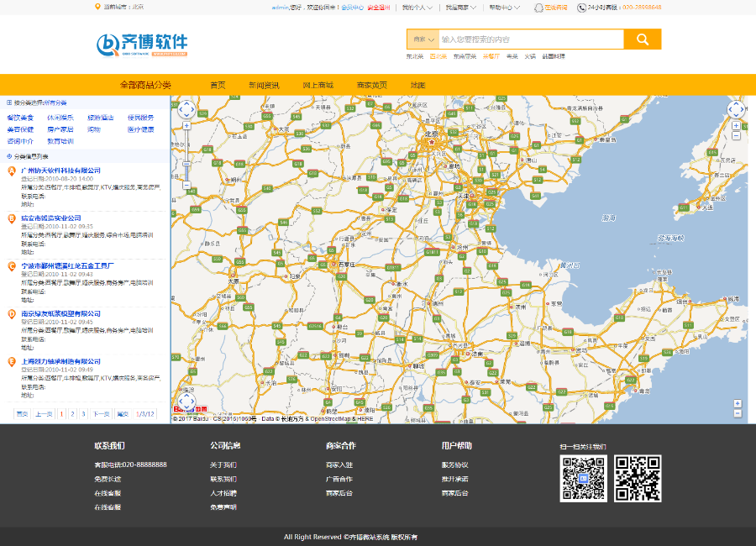This screenshot has height=546, width=756.
Task: Open 地图 nav item
Action: click(x=418, y=85)
